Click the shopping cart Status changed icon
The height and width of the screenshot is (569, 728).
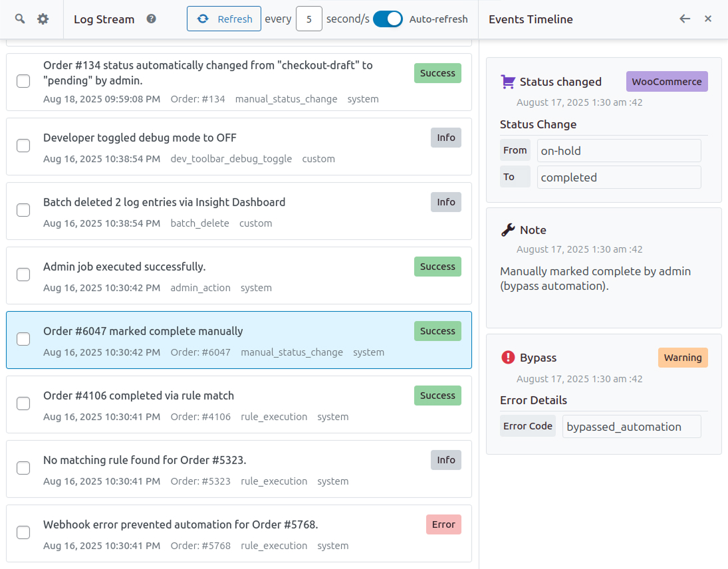[508, 82]
